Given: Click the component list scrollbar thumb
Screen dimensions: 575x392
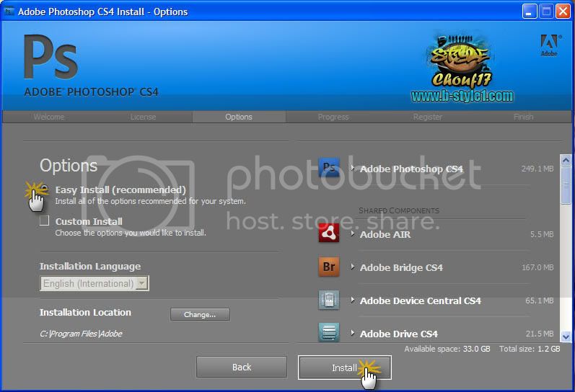Looking at the screenshot, I should click(x=566, y=185).
